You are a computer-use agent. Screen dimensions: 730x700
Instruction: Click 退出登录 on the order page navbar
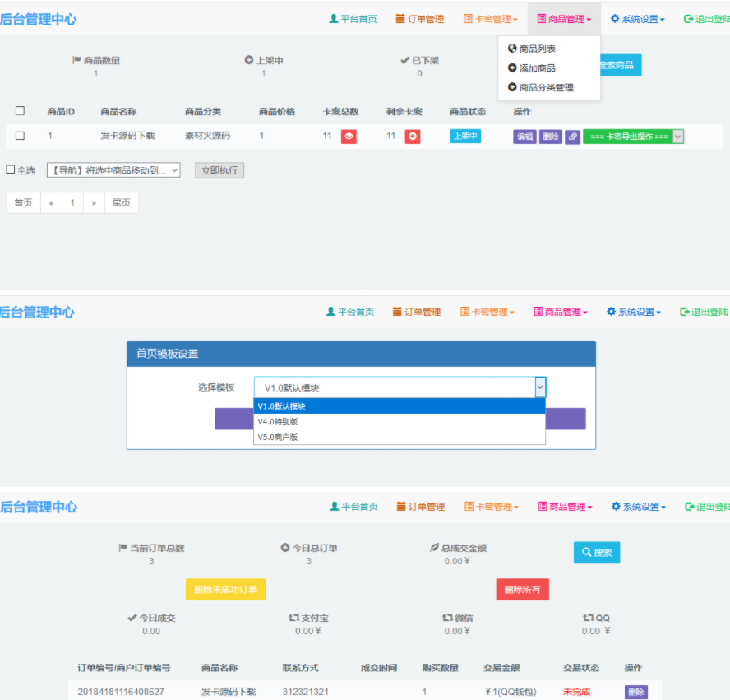707,506
